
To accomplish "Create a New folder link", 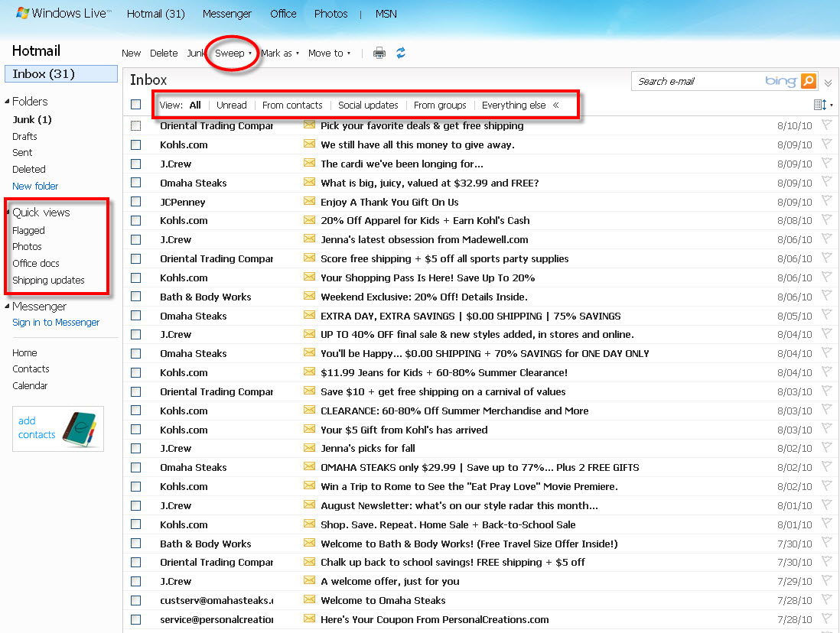I will tap(35, 186).
